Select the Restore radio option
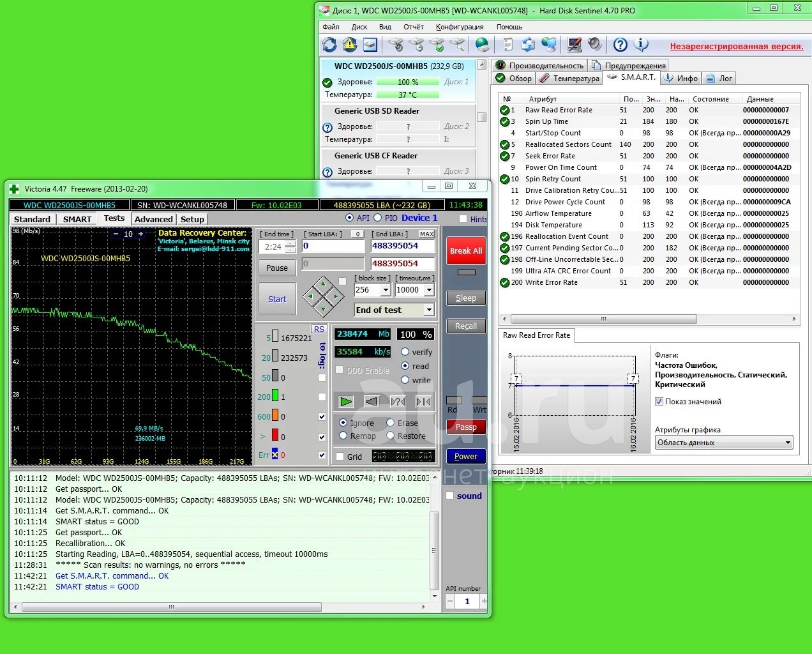The height and width of the screenshot is (654, 812). (x=390, y=436)
